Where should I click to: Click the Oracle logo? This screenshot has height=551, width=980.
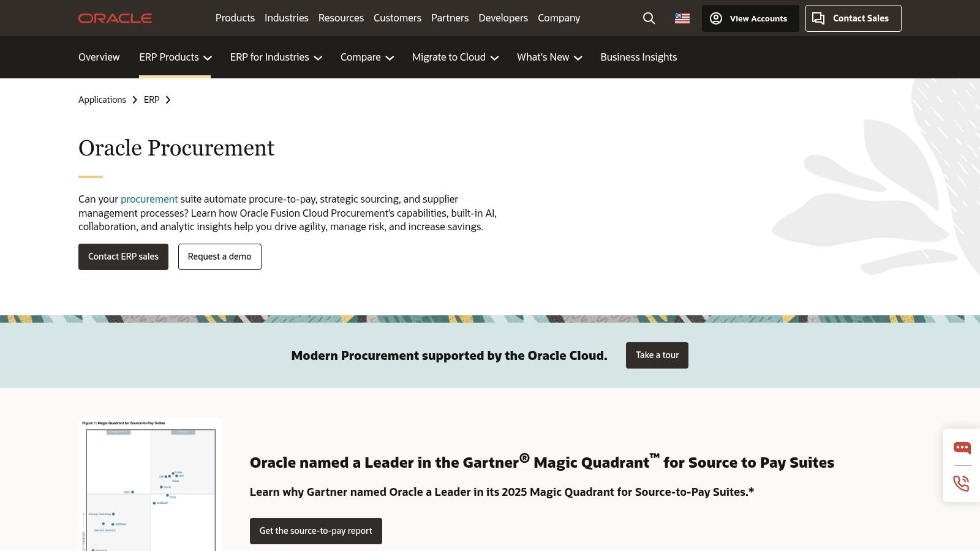(115, 18)
